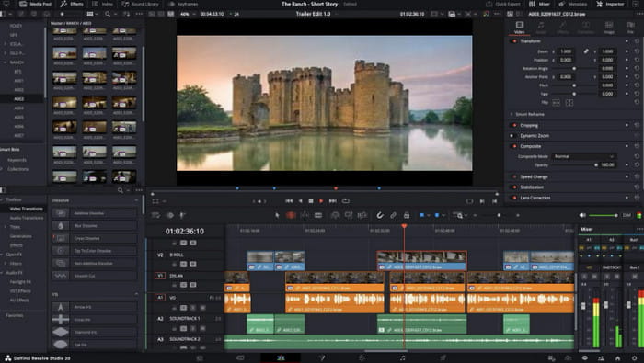Select the arrow Selection Mode tool
Viewport: 644px width, 363px height.
click(x=277, y=215)
